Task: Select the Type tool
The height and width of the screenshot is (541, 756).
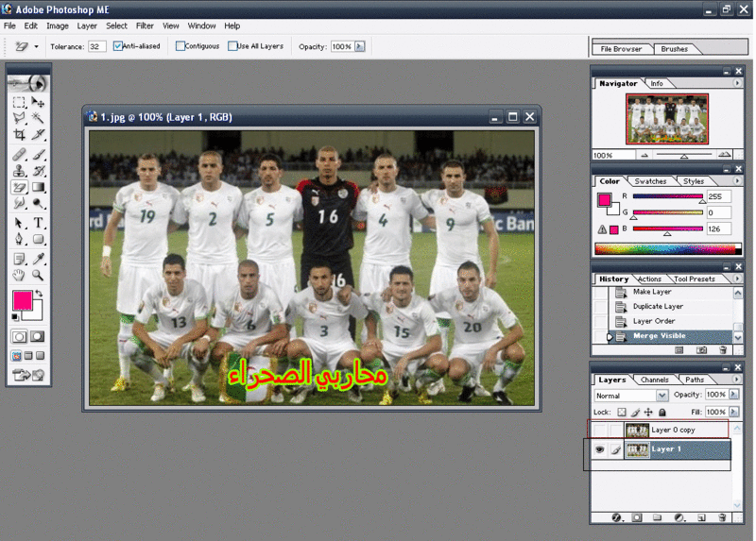Action: [38, 223]
